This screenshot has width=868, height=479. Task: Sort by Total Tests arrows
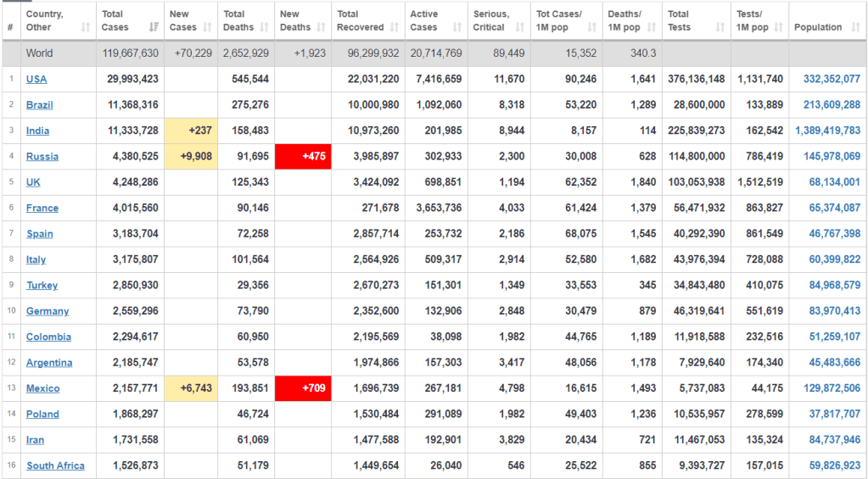point(720,28)
